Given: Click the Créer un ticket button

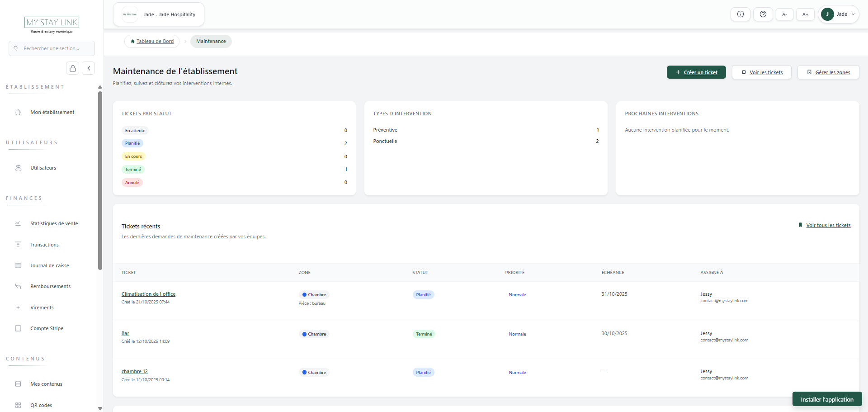Looking at the screenshot, I should 696,72.
